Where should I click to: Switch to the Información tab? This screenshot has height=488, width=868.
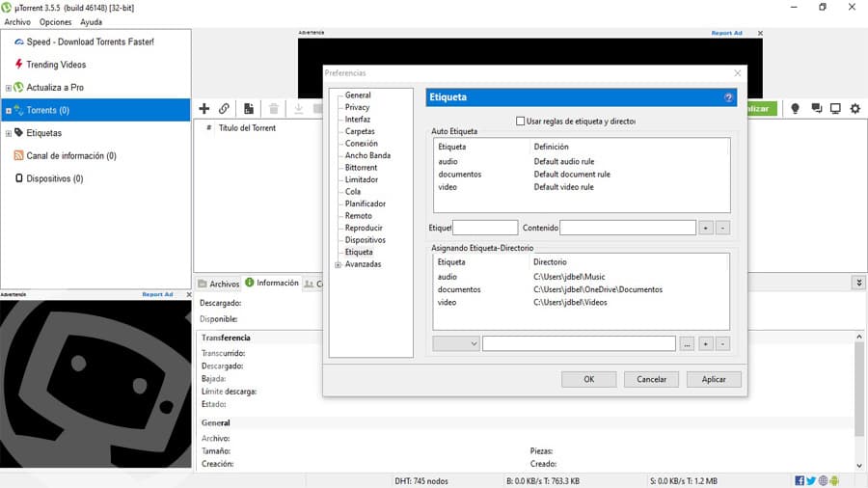(x=272, y=283)
